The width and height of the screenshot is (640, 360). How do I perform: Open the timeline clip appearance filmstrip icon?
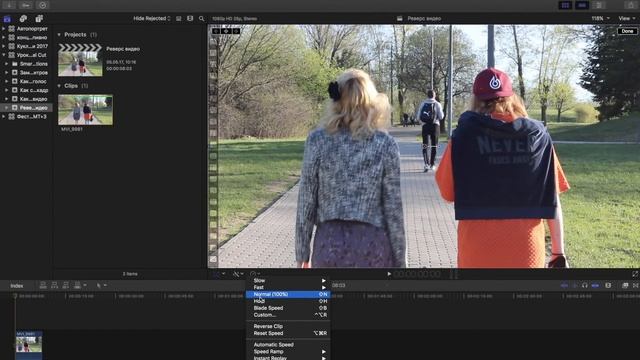coord(608,286)
